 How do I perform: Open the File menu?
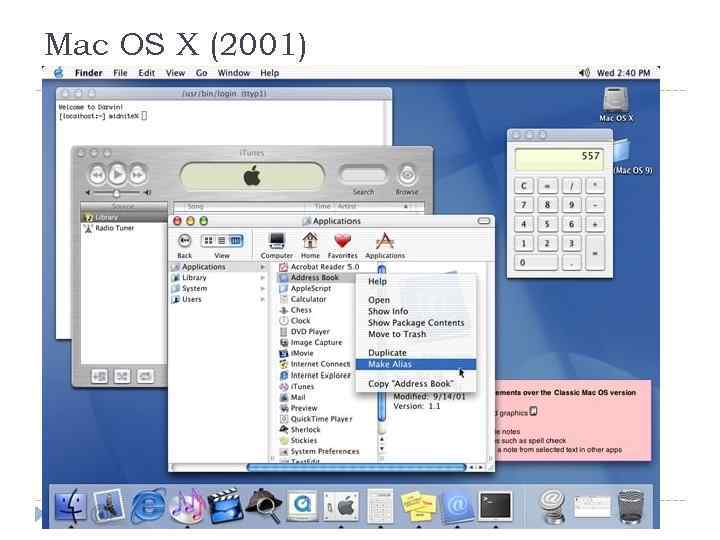pyautogui.click(x=120, y=73)
